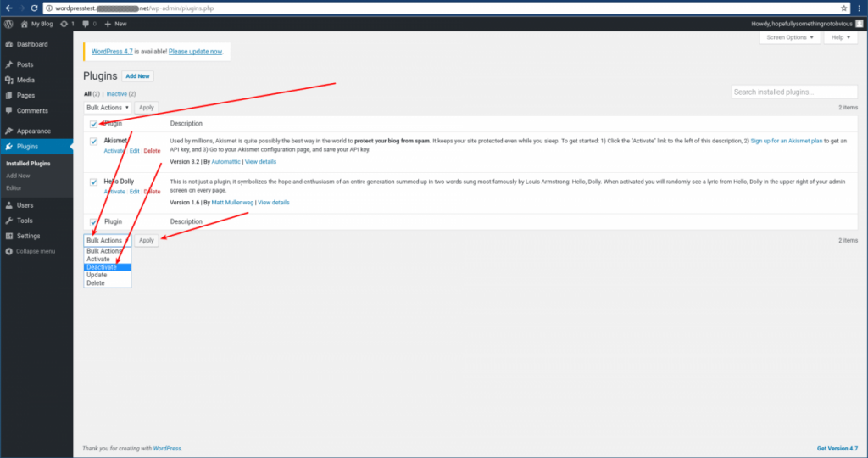868x458 pixels.
Task: Select Deactivate in the dropdown list
Action: click(108, 267)
